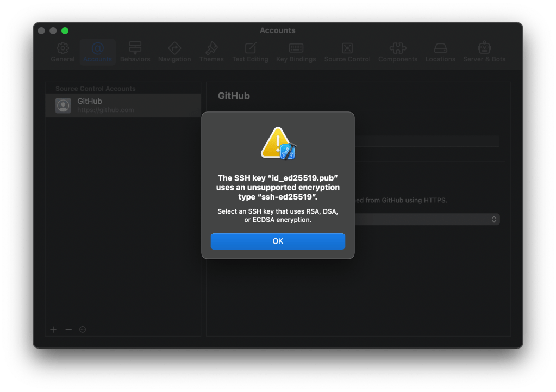This screenshot has height=392, width=556.
Task: Switch to Behaviors preferences
Action: (135, 52)
